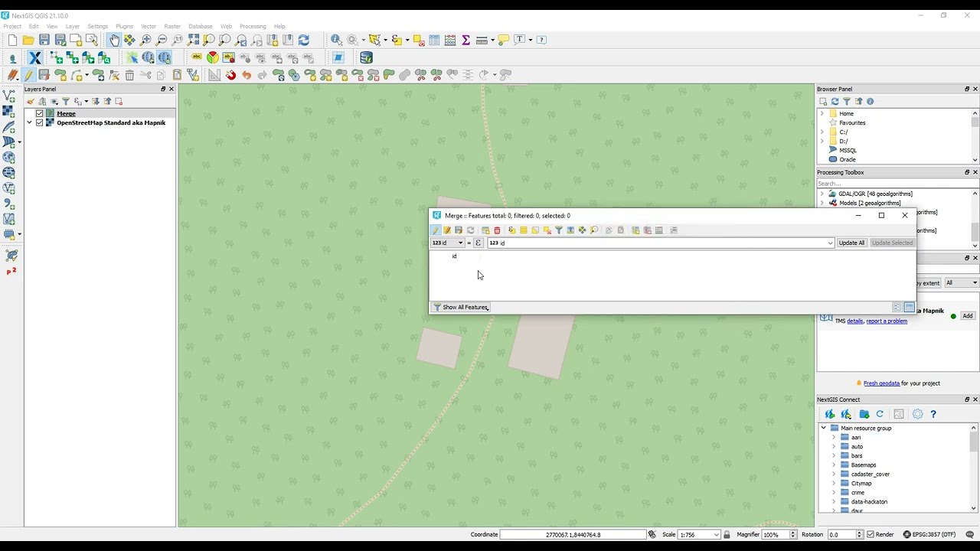Open the Vector menu
Viewport: 980px width, 551px height.
point(149,26)
